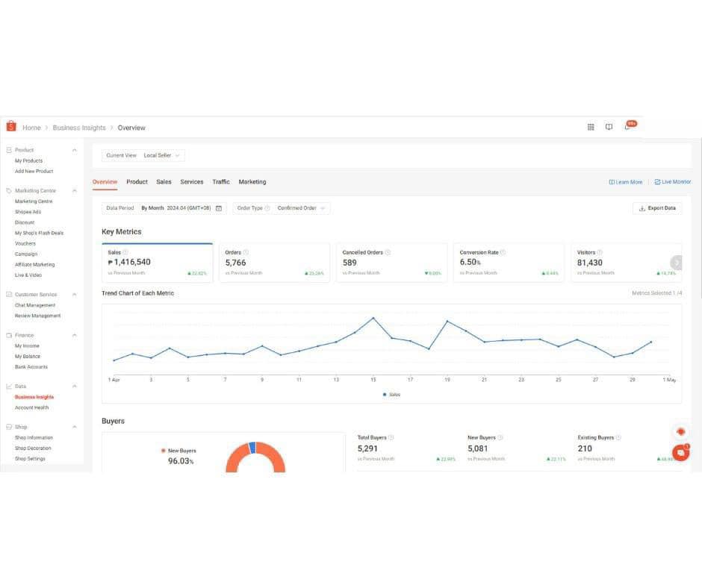
Task: Click the Export Data button
Action: click(x=657, y=208)
